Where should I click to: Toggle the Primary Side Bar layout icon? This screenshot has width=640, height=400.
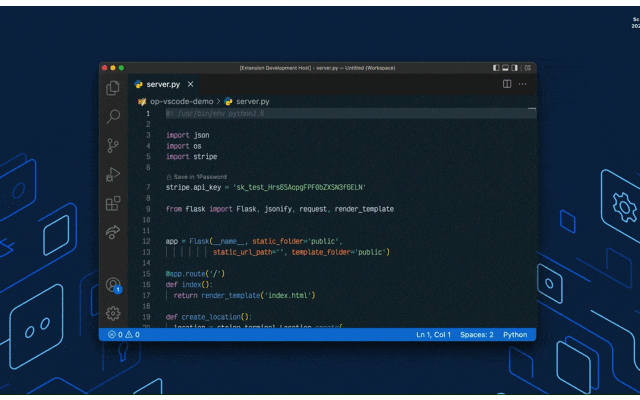(x=496, y=68)
